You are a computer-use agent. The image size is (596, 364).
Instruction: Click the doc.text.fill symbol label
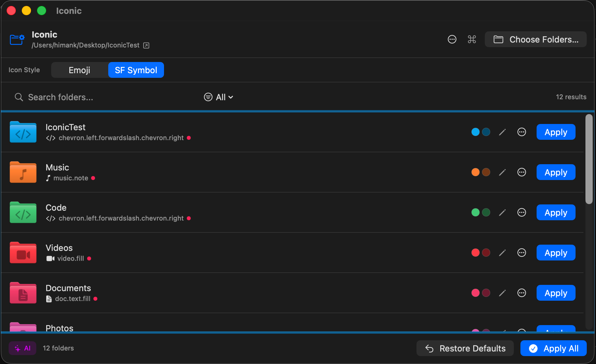[73, 299]
